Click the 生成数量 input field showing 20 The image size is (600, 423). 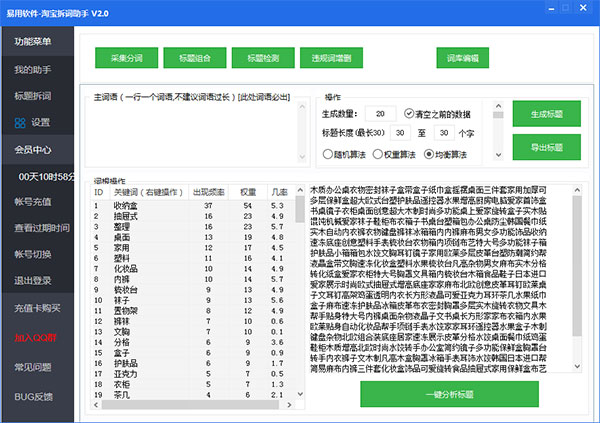tap(380, 114)
